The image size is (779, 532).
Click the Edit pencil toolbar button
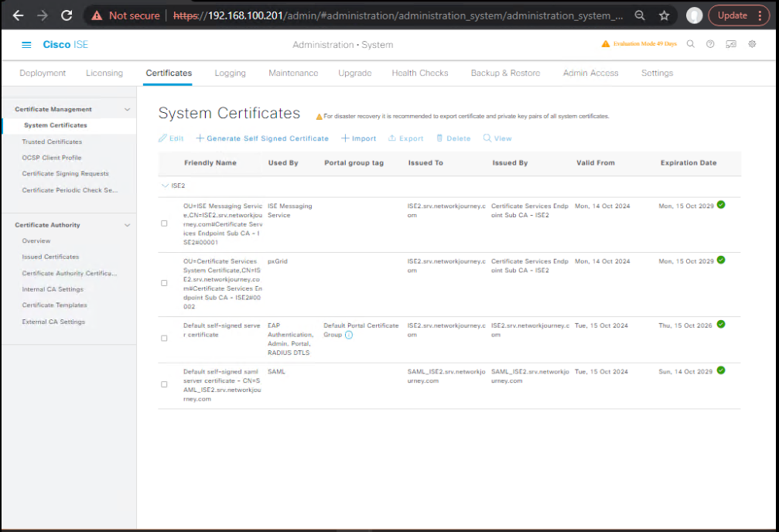click(171, 138)
